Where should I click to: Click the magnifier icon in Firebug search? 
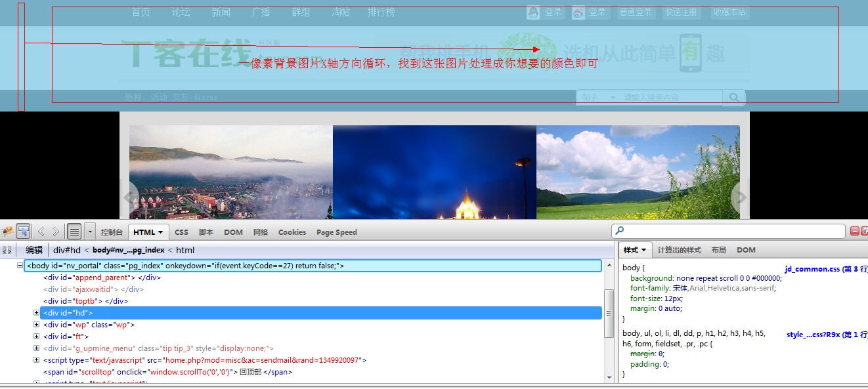pos(619,231)
